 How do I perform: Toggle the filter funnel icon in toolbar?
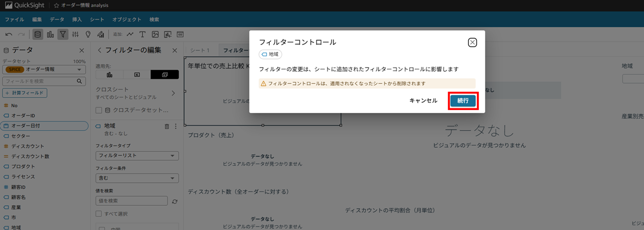pyautogui.click(x=63, y=34)
